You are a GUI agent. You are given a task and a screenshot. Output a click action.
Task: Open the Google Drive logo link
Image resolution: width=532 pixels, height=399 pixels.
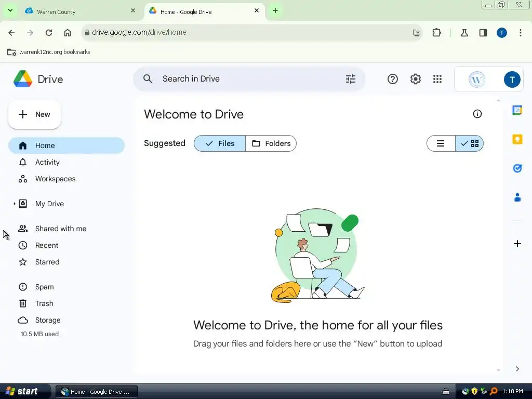pyautogui.click(x=38, y=79)
